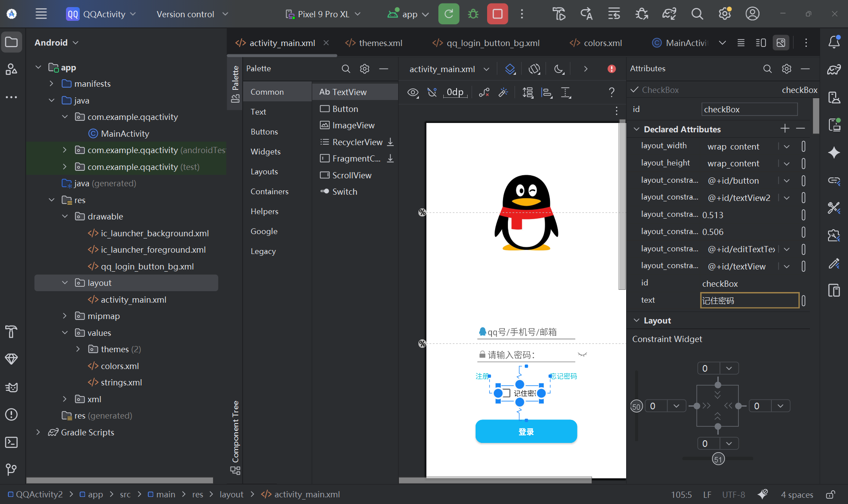Viewport: 848px width, 504px height.
Task: Click the project tree horizontal scrollbar
Action: click(x=120, y=480)
